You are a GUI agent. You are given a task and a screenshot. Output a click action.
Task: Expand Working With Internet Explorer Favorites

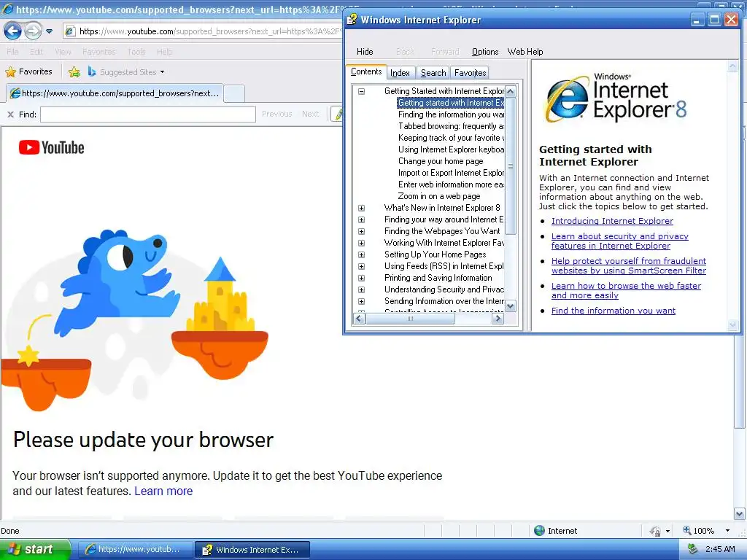tap(362, 243)
